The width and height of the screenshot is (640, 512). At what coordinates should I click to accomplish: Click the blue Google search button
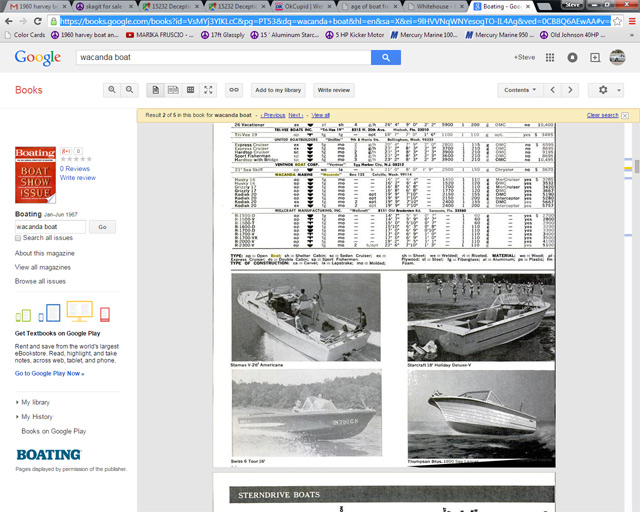(x=385, y=58)
